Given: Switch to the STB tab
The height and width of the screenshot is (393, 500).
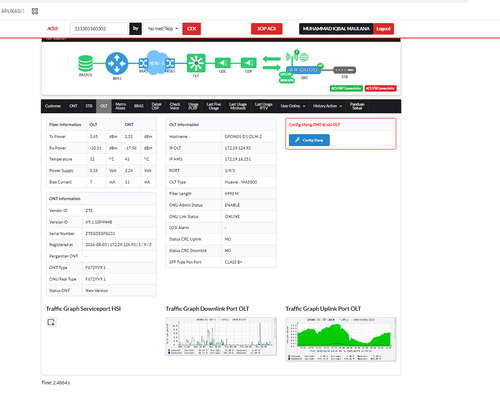Looking at the screenshot, I should point(89,106).
